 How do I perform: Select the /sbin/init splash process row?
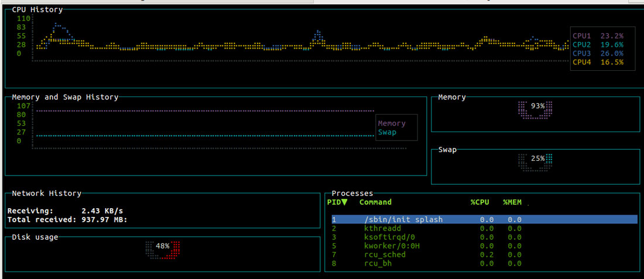[x=484, y=219]
